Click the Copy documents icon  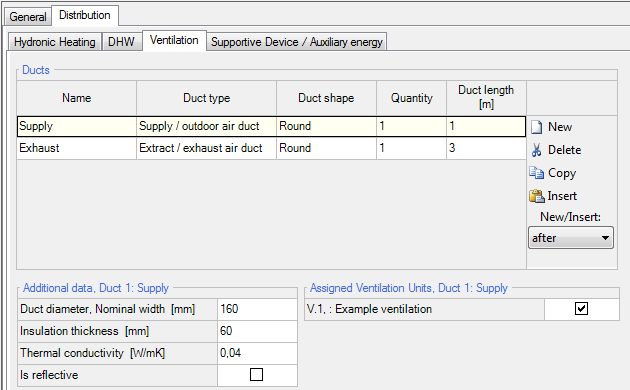pos(536,173)
